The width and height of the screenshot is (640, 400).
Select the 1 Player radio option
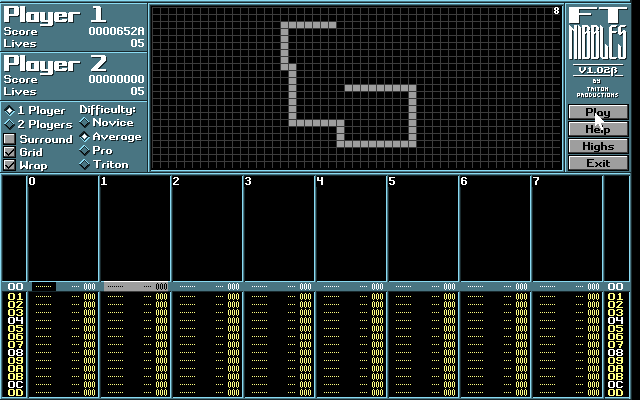(10, 110)
